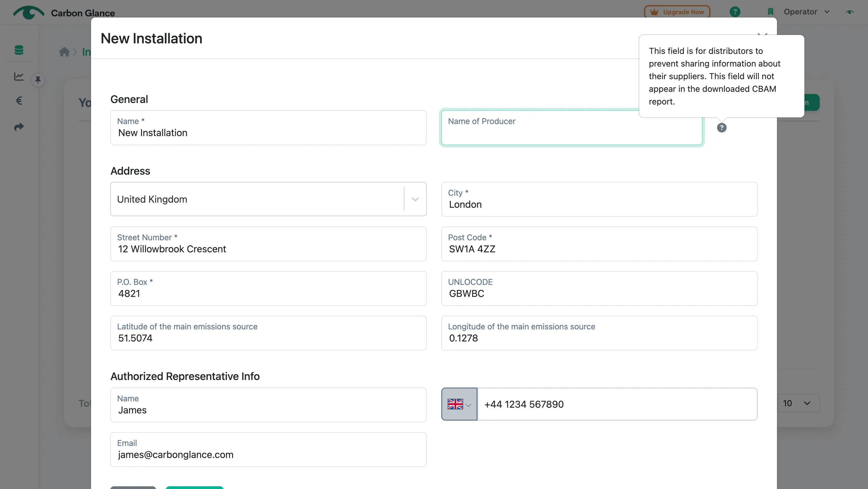Click the installation Name field
Image resolution: width=868 pixels, height=489 pixels.
(268, 128)
